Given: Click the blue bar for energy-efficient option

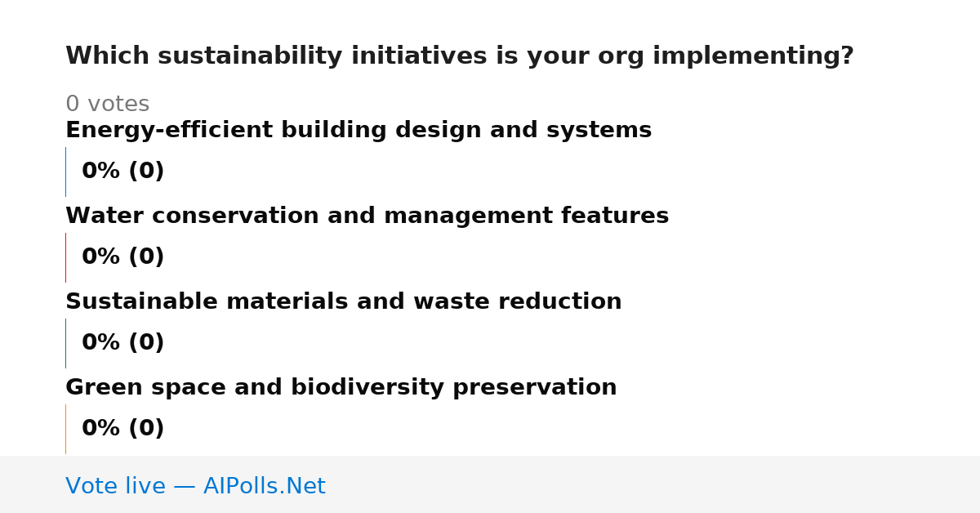Looking at the screenshot, I should [65, 172].
